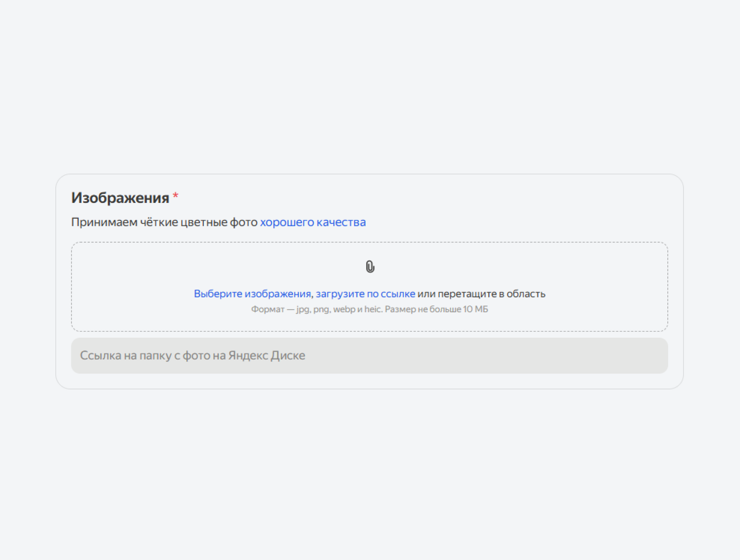
Task: Click the word 'область' in dropzone text
Action: pos(526,294)
